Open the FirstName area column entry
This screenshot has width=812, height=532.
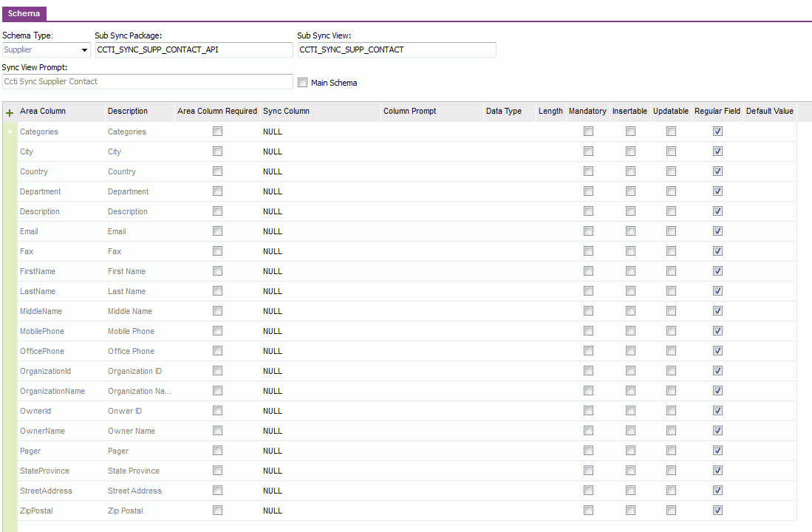pyautogui.click(x=37, y=270)
